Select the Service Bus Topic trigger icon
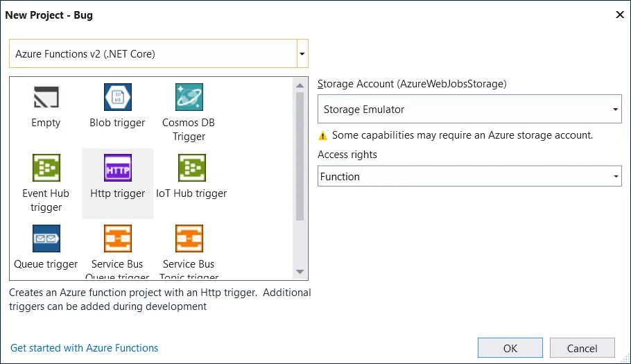Screen dimensions: 631x364 pos(189,239)
